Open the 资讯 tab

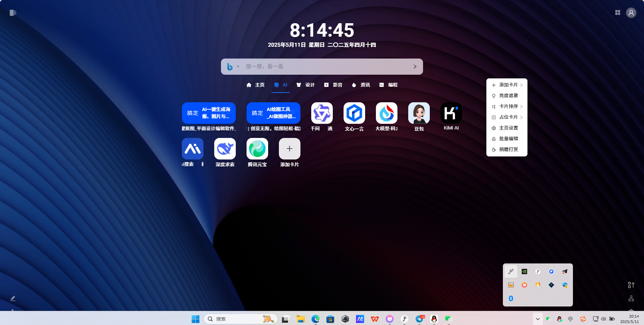(x=361, y=85)
